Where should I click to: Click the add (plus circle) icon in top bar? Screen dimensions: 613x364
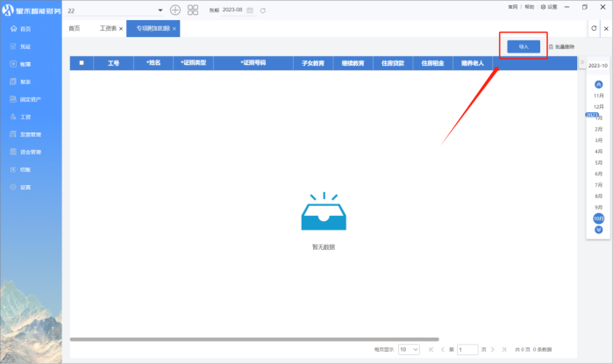175,10
